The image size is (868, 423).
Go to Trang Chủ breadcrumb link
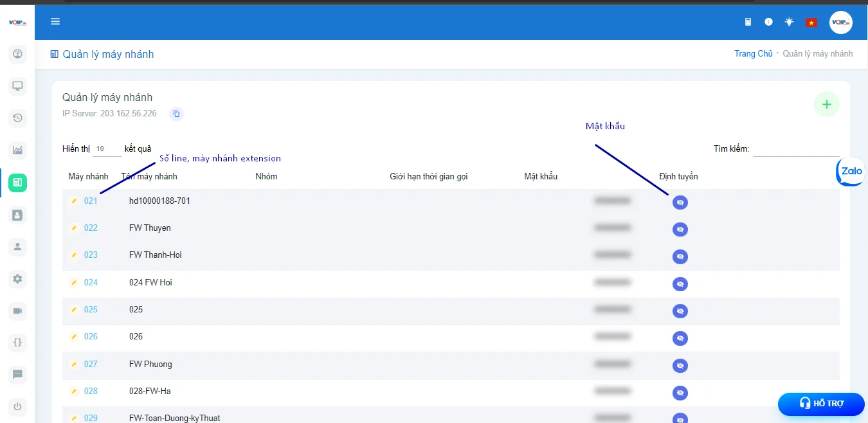754,54
